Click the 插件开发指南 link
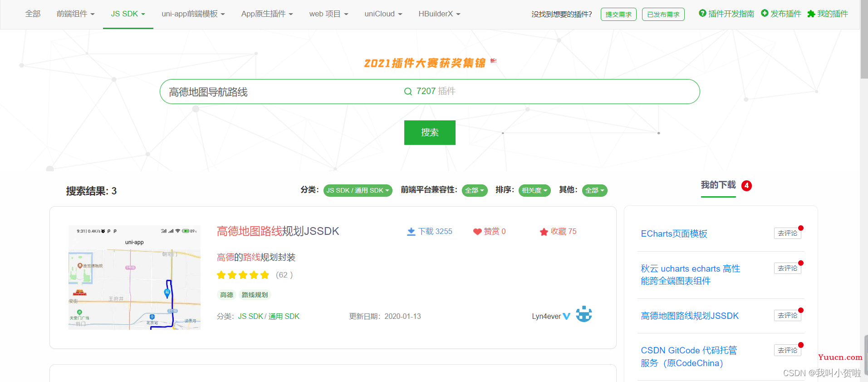The height and width of the screenshot is (382, 868). coord(731,14)
